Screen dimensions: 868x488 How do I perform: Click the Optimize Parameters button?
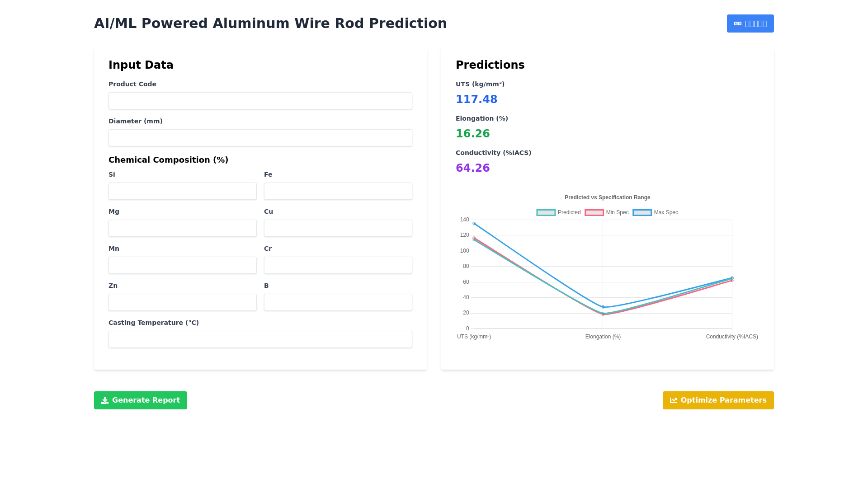[718, 400]
